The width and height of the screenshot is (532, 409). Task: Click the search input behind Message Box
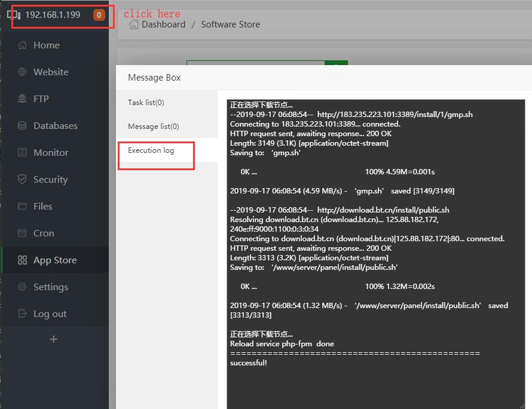click(255, 63)
